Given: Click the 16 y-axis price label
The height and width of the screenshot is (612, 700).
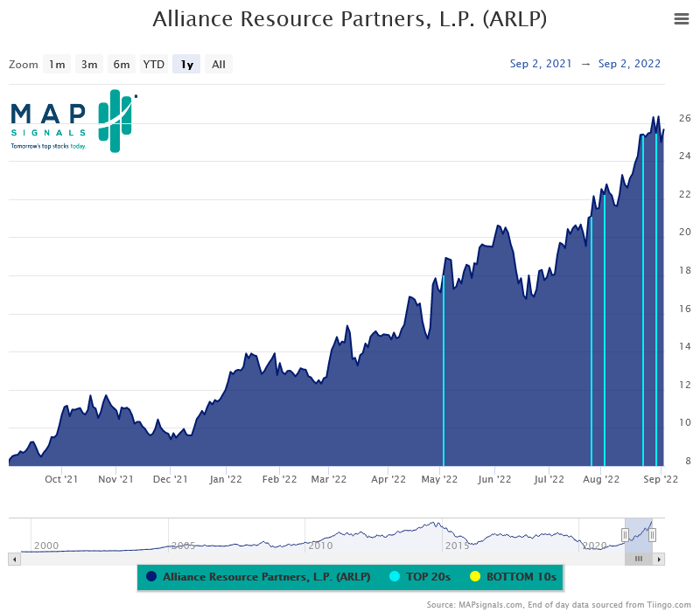Looking at the screenshot, I should pos(685,309).
